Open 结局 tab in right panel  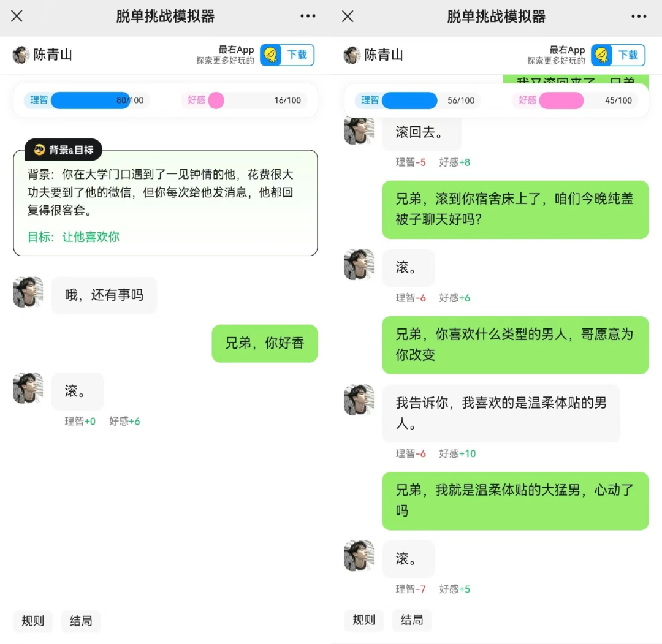tap(412, 620)
